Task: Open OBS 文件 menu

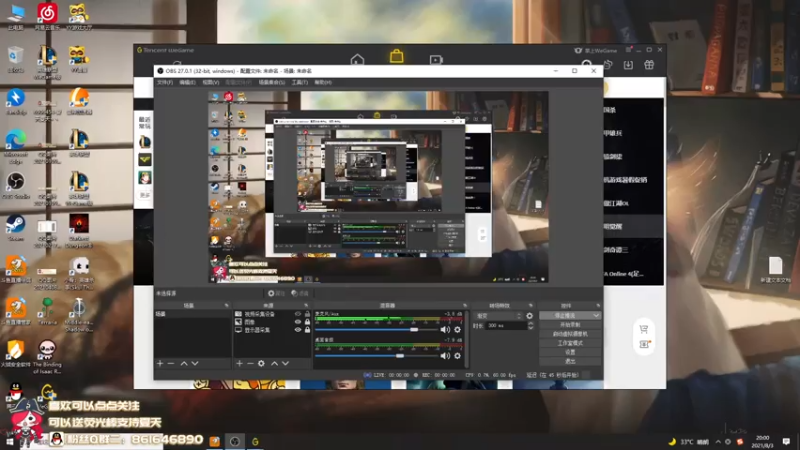Action: 165,82
